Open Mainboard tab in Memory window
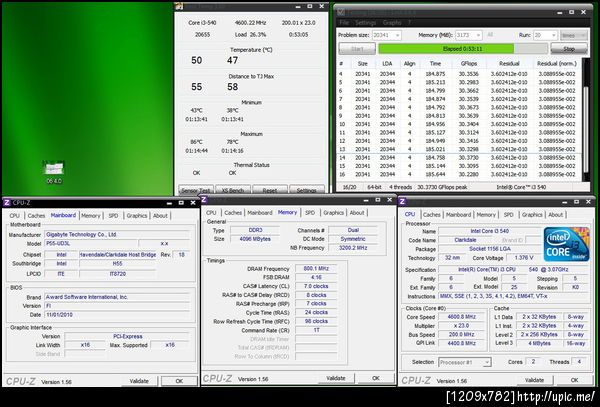 260,213
